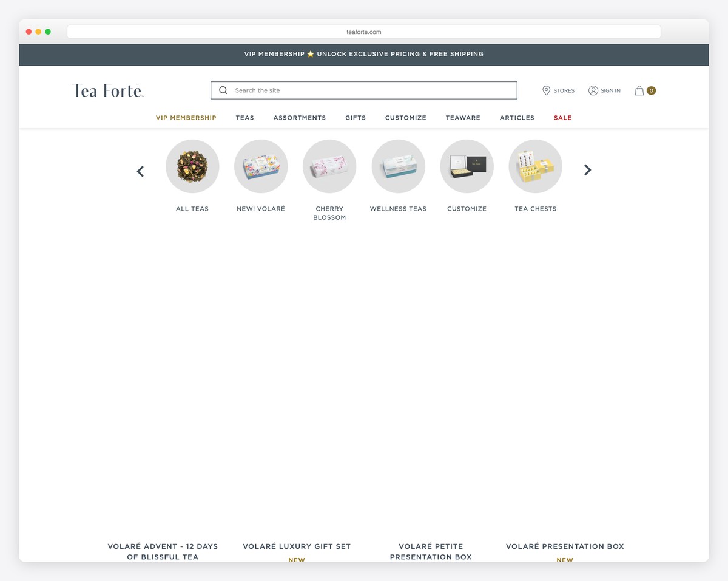Click the store locator pin icon
This screenshot has width=728, height=581.
pos(546,90)
